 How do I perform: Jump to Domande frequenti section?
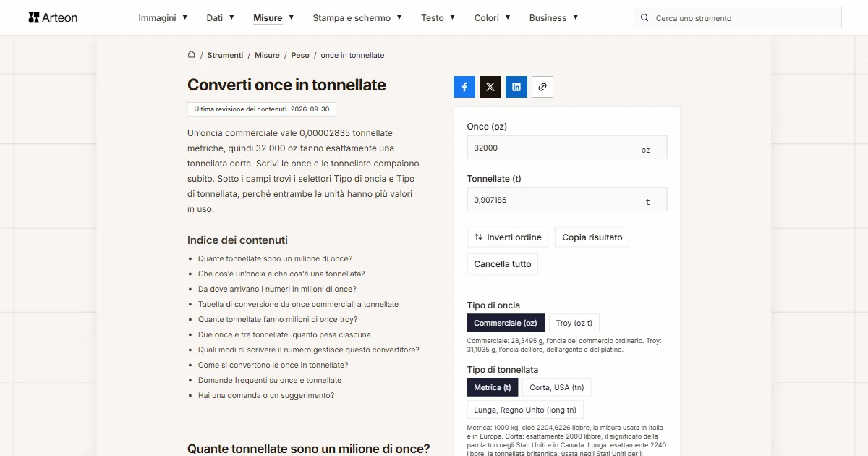[270, 380]
